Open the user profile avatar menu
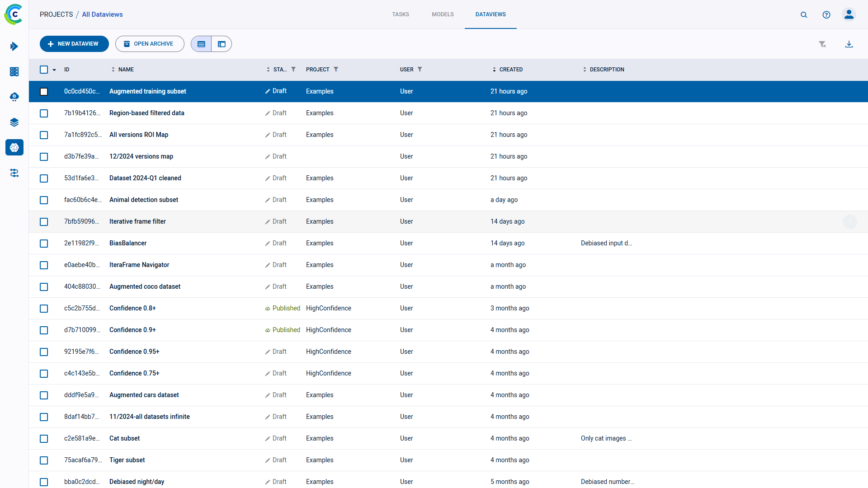The height and width of the screenshot is (488, 868). 849,14
